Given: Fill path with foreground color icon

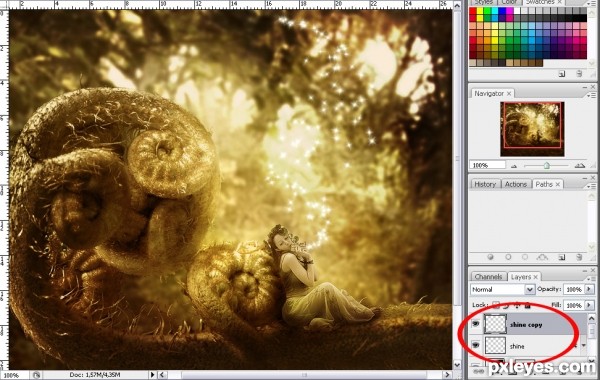Looking at the screenshot, I should [491, 257].
